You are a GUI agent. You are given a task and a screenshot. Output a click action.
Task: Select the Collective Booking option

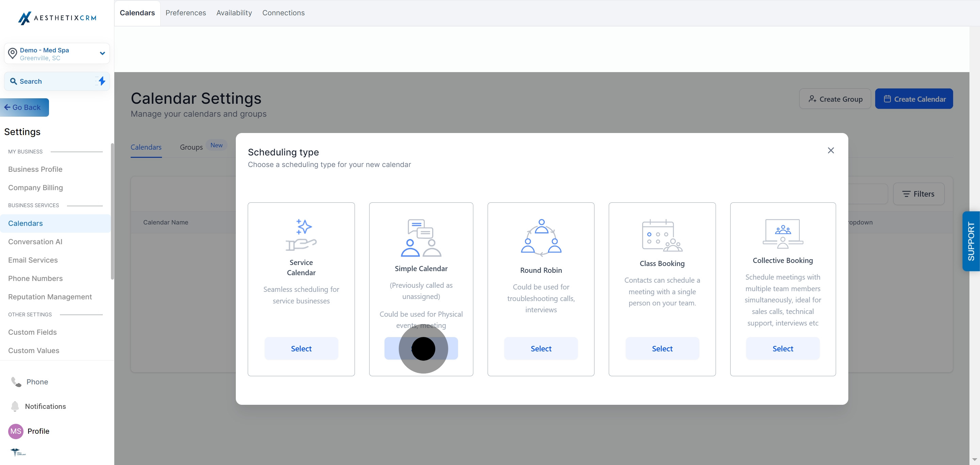782,348
